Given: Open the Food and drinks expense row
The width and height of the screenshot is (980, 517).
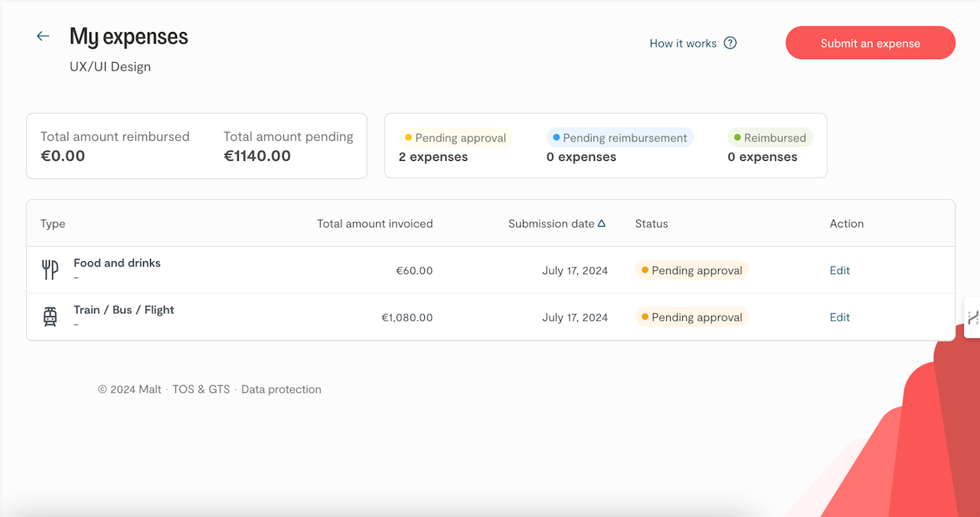Looking at the screenshot, I should 117,263.
